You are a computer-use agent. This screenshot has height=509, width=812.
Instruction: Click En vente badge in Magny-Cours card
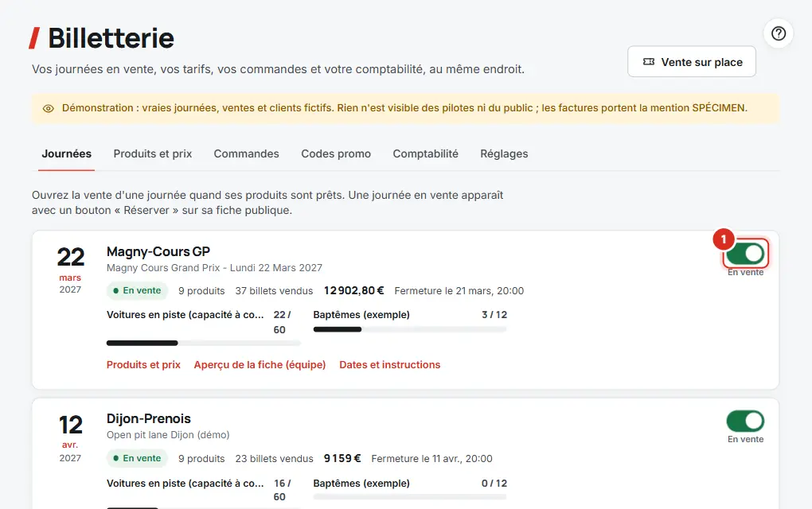pyautogui.click(x=137, y=291)
